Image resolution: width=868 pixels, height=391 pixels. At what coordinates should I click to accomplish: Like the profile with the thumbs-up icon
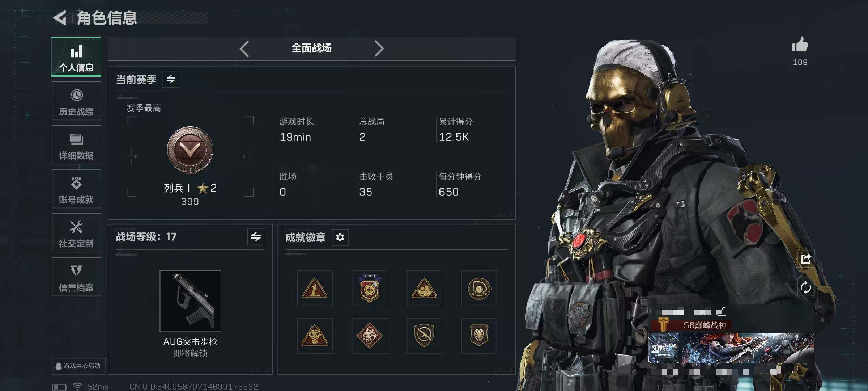coord(800,45)
